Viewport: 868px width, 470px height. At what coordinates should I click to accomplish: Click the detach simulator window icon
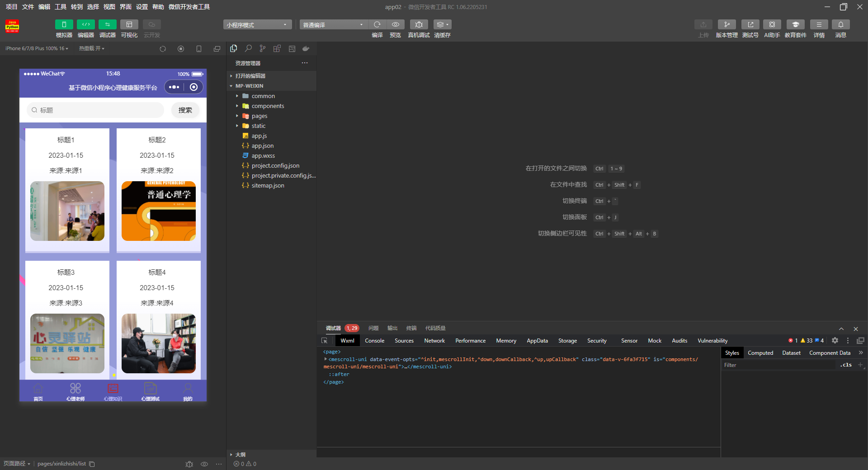coord(217,49)
